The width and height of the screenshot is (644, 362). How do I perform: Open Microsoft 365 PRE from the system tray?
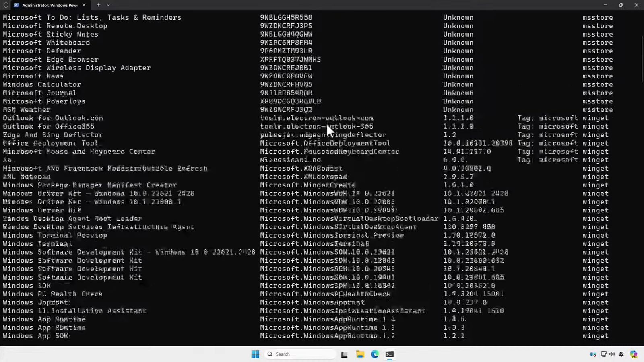(x=634, y=354)
